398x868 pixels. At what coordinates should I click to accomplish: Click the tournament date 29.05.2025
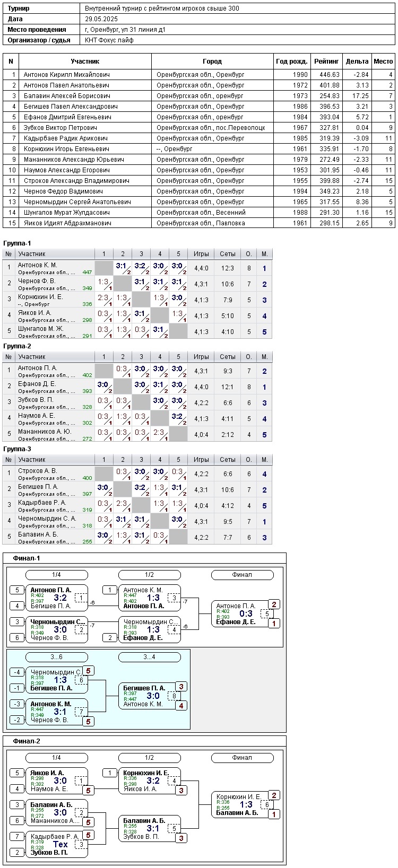tap(101, 19)
